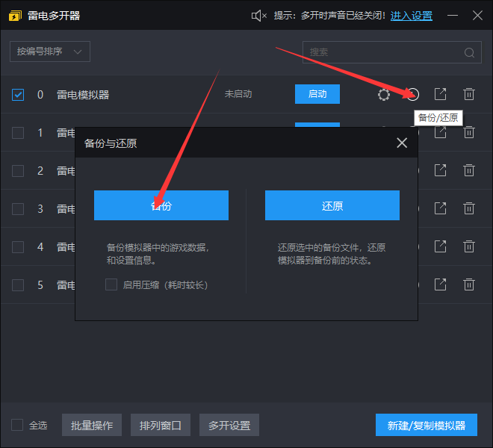Check emulator 5 checkbox
The height and width of the screenshot is (448, 493).
18,285
